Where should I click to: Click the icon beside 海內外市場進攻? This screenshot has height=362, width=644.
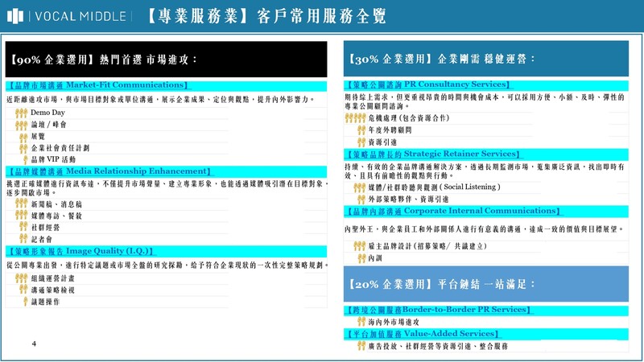pos(361,321)
